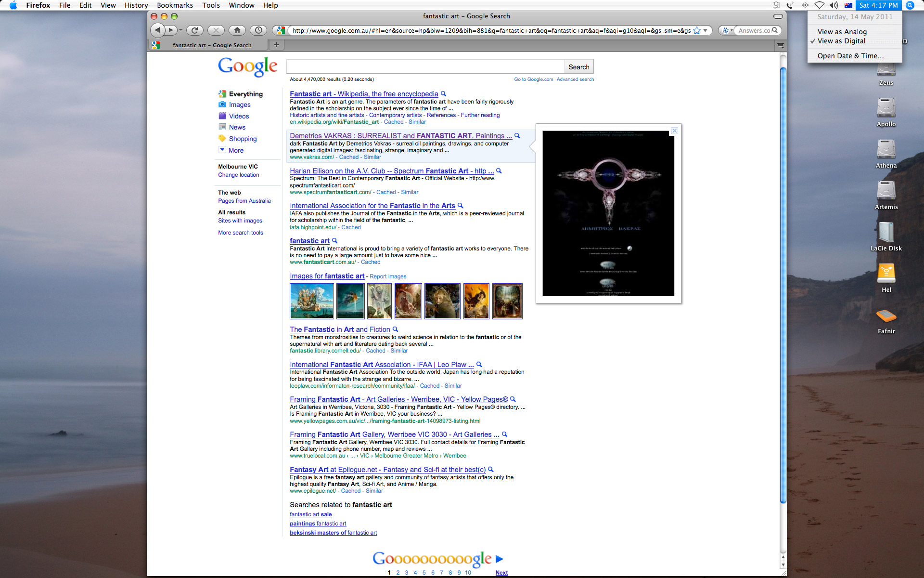Screen dimensions: 924x578
Task: Go to Next results page link
Action: coord(501,573)
